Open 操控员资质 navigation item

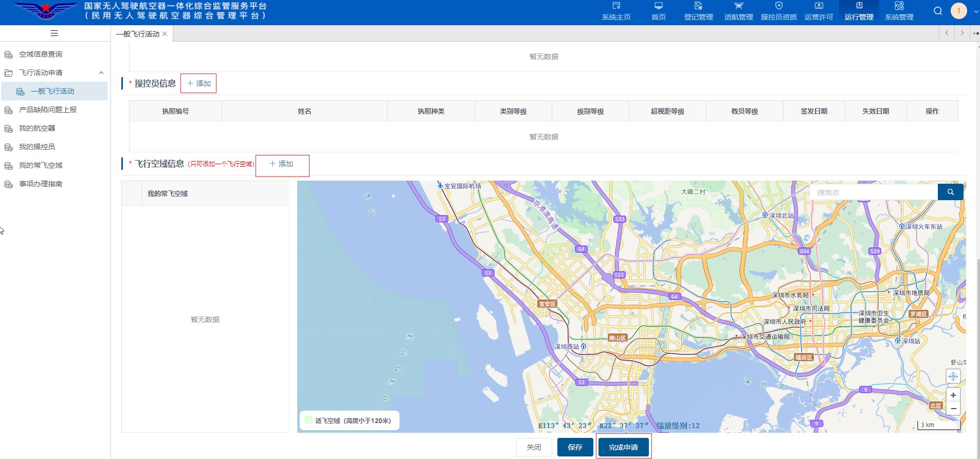coord(778,11)
